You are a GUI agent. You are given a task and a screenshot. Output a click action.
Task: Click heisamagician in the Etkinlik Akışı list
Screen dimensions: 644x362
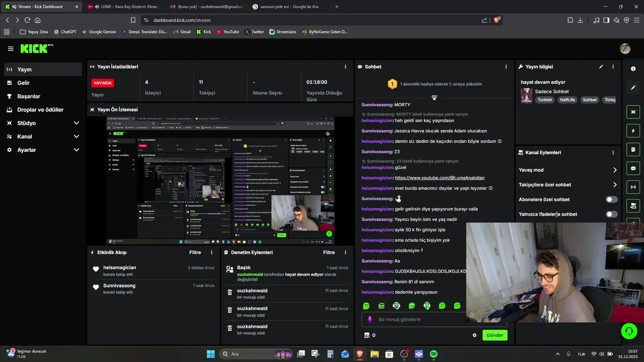(120, 268)
